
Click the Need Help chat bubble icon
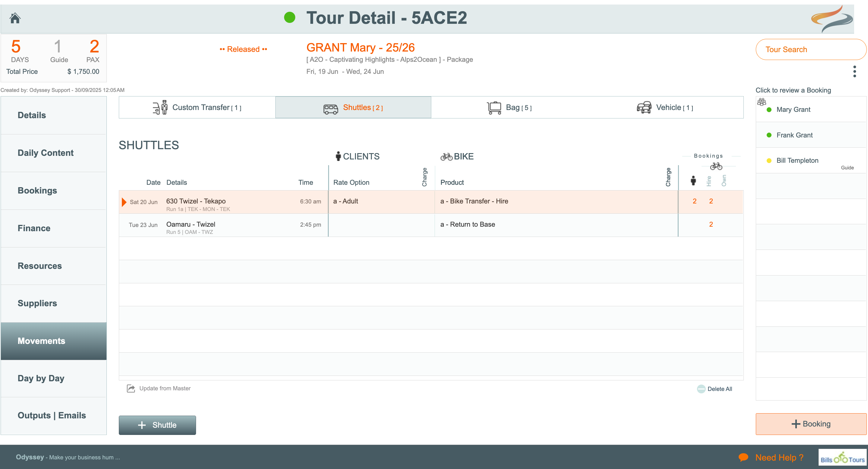(743, 457)
